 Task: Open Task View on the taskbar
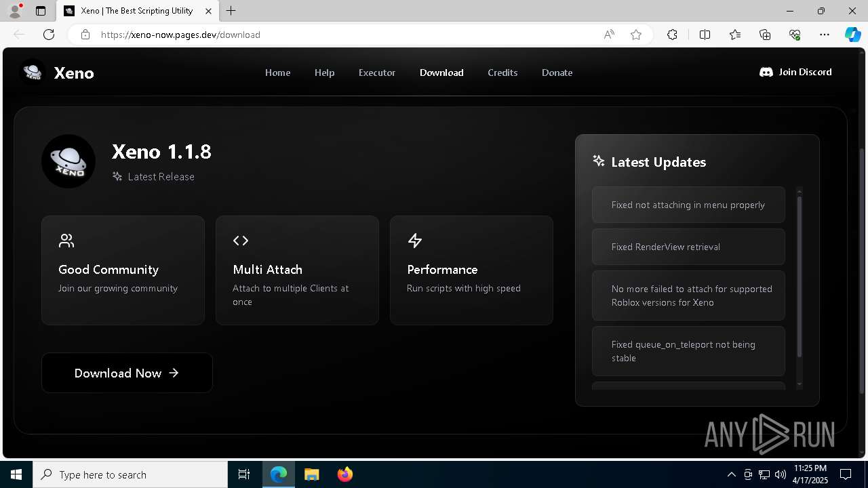tap(244, 474)
